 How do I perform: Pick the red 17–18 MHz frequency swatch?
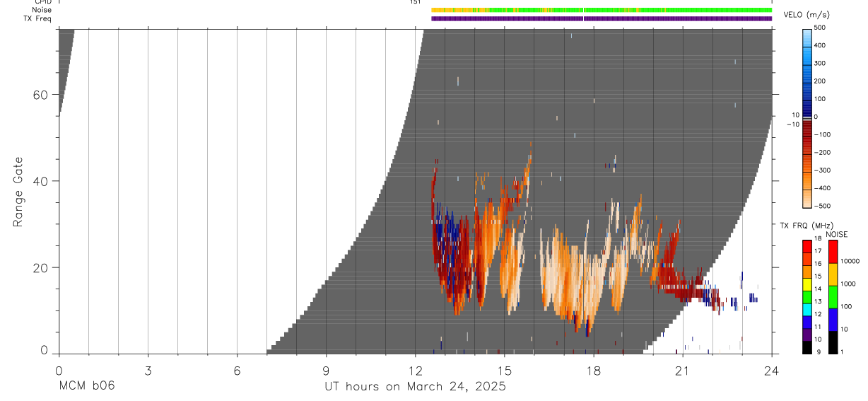(x=808, y=246)
